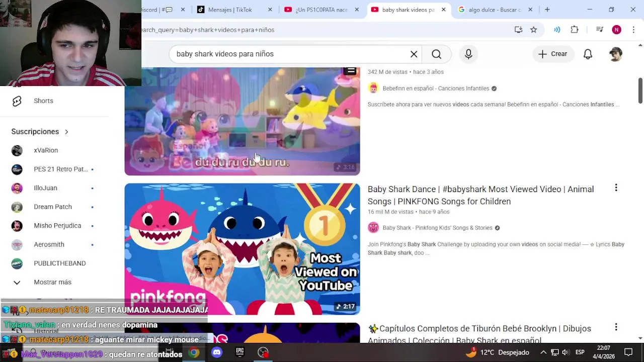Open Baby Shark - Pinkfong Kids' Songs channel

click(x=437, y=228)
